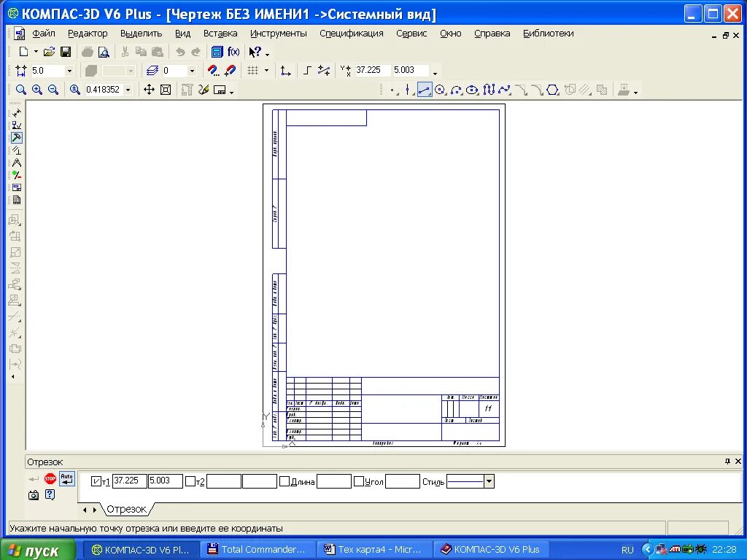Open the Библиотеки menu
This screenshot has height=560, width=747.
tap(549, 34)
